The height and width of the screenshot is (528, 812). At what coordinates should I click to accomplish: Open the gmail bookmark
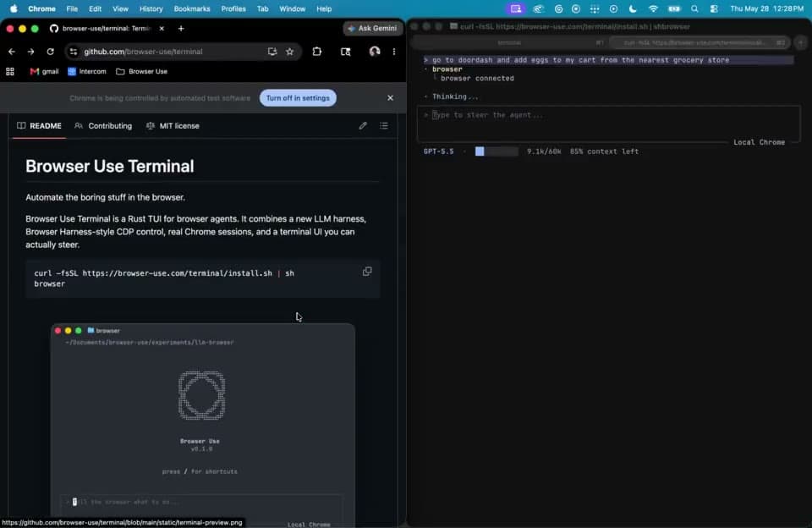coord(44,72)
